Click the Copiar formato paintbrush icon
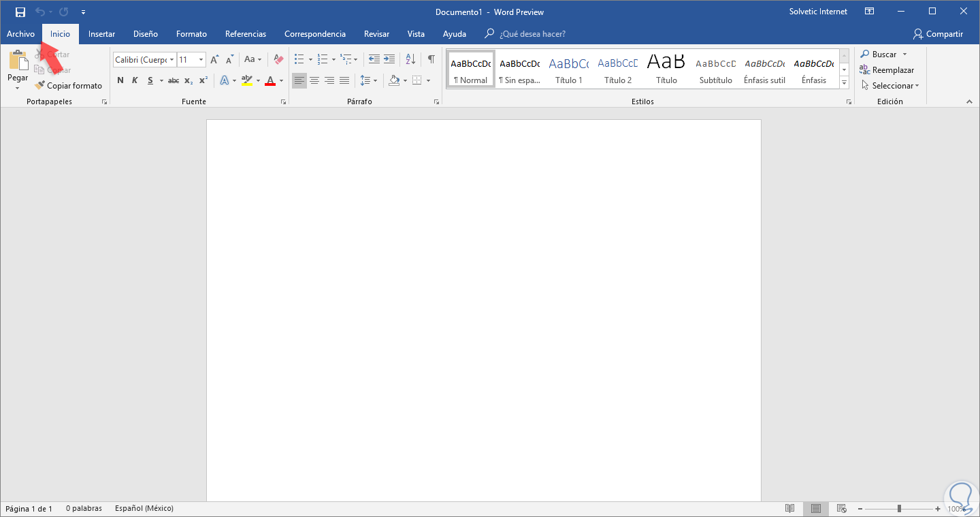 pos(40,86)
